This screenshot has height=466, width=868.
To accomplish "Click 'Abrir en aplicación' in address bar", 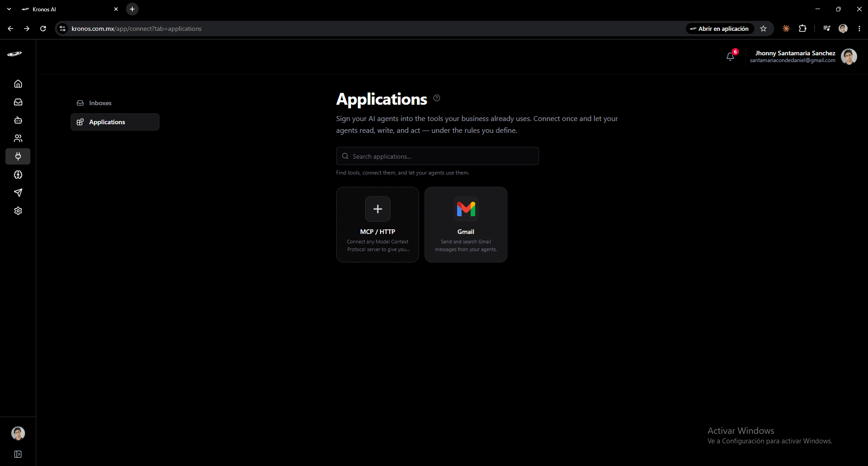I will (x=719, y=29).
